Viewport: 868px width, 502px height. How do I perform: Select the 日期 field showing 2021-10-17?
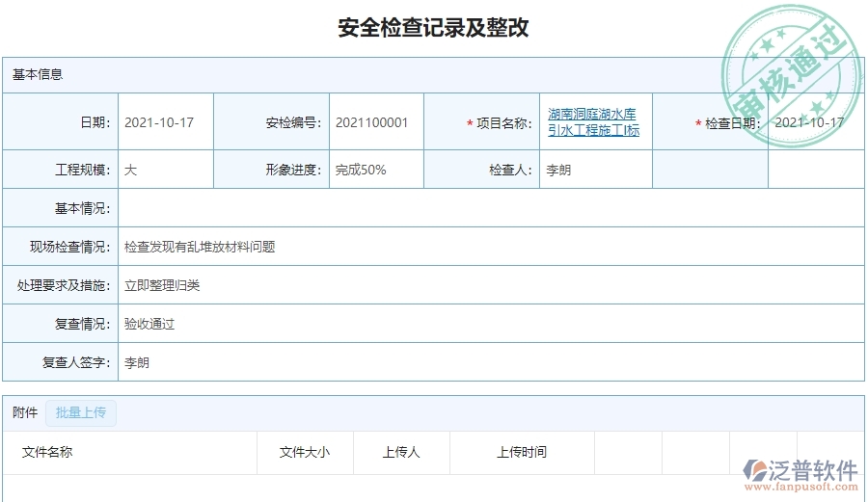[165, 122]
